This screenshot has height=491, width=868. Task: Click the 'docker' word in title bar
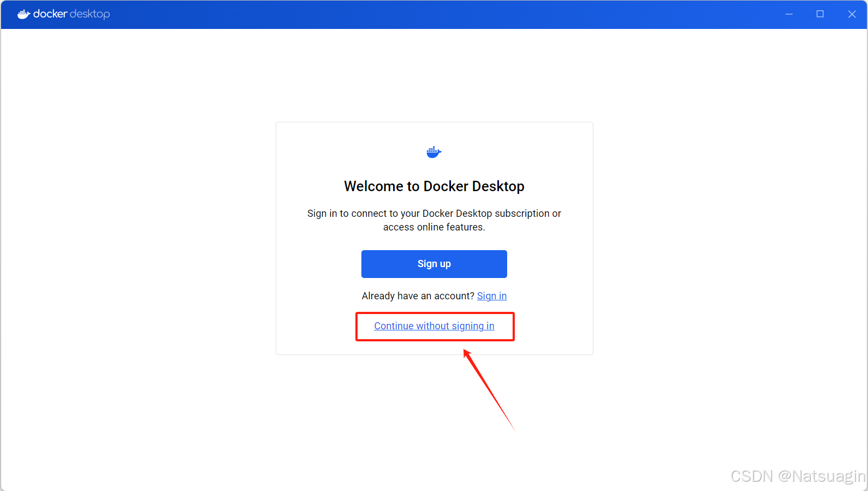[50, 14]
